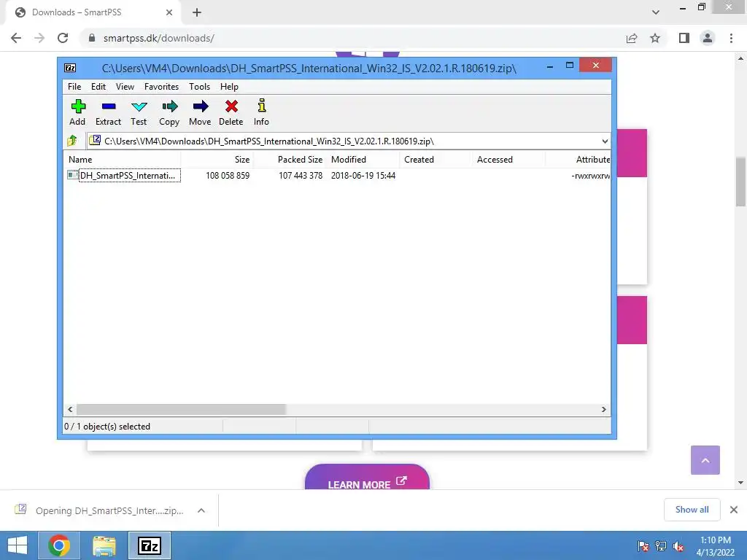Click the network tray icon
The image size is (747, 560).
pyautogui.click(x=661, y=546)
